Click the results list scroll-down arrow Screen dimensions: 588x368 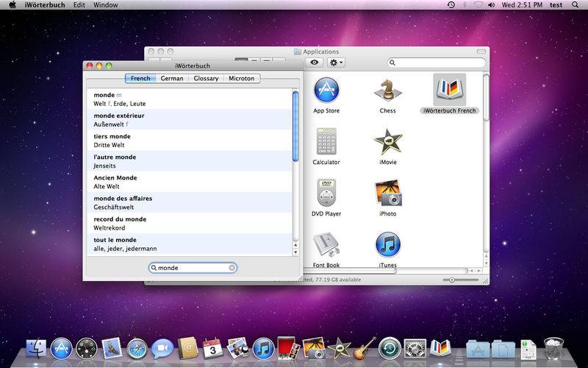295,252
